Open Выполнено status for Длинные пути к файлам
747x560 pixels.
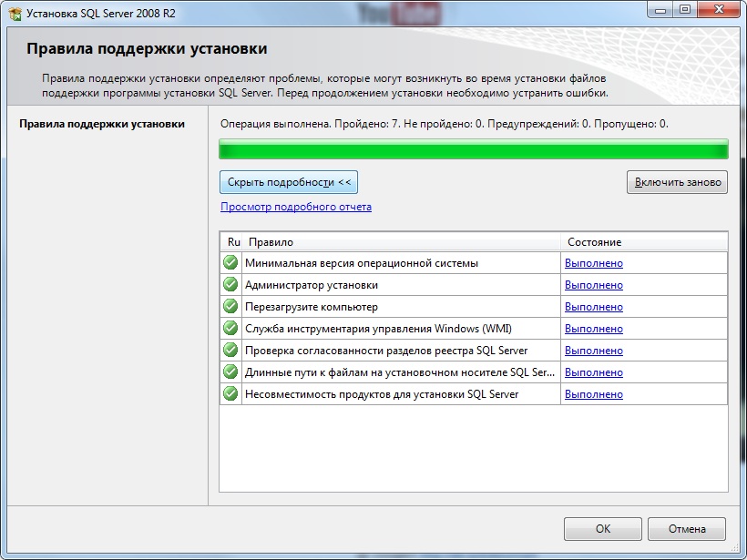(594, 372)
